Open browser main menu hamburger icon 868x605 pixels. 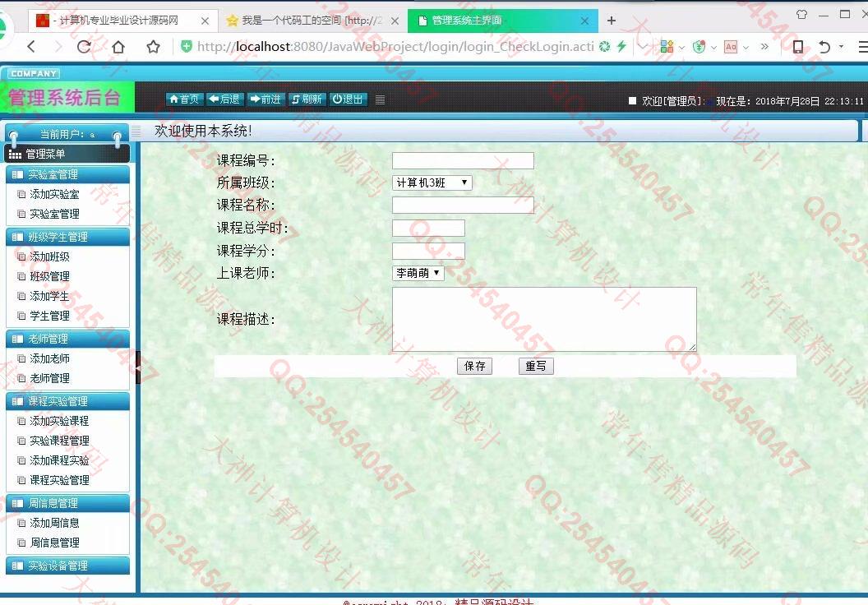862,47
